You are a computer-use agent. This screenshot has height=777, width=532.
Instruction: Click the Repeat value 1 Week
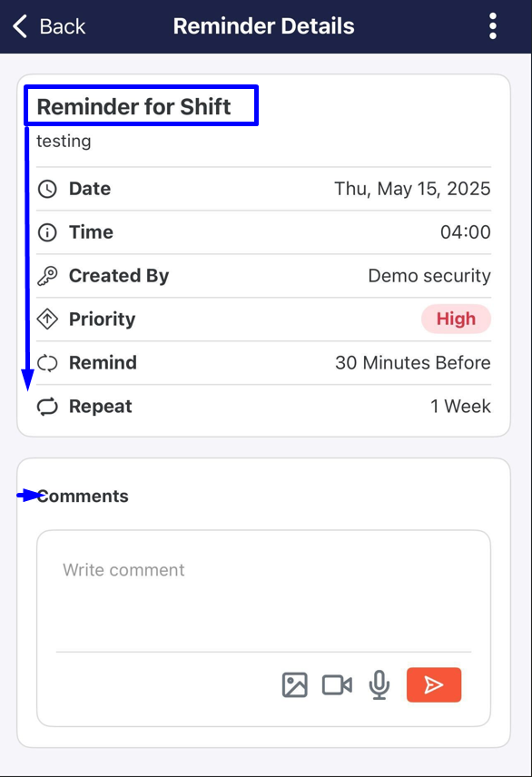461,407
